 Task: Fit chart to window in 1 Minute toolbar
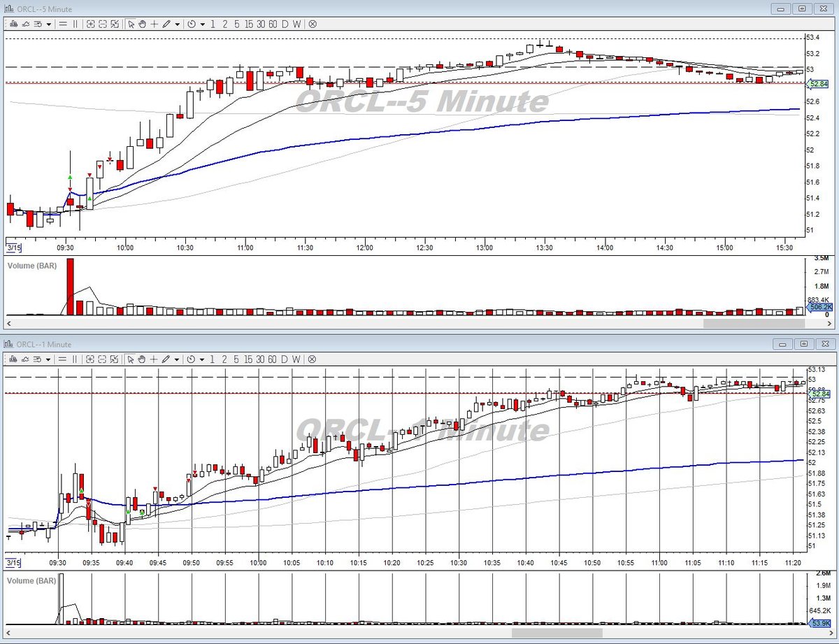pyautogui.click(x=115, y=359)
